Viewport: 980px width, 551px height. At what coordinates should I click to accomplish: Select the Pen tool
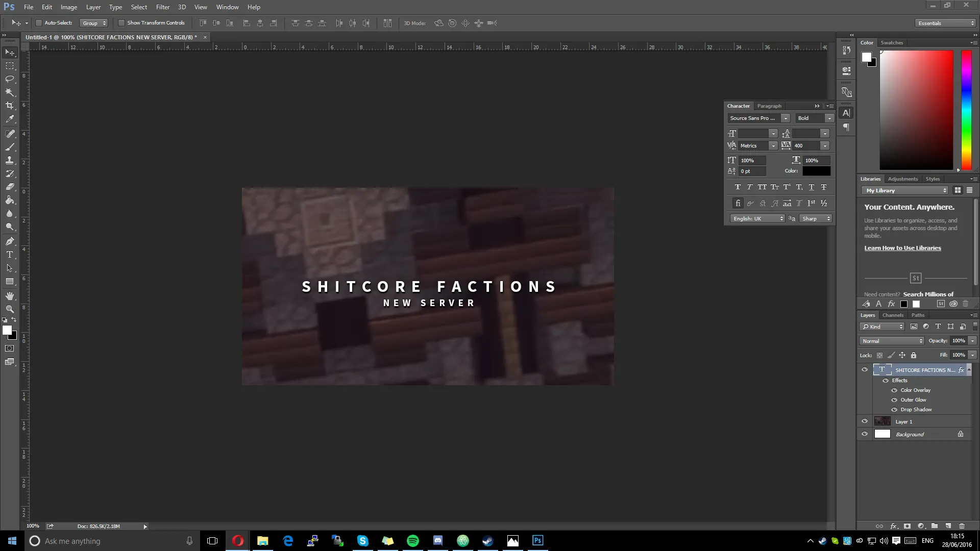click(10, 241)
